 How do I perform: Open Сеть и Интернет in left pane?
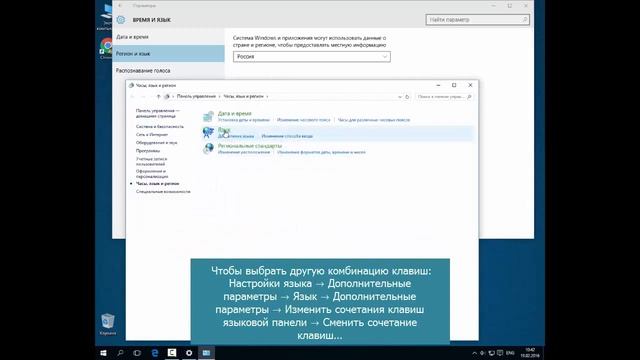[x=152, y=135]
